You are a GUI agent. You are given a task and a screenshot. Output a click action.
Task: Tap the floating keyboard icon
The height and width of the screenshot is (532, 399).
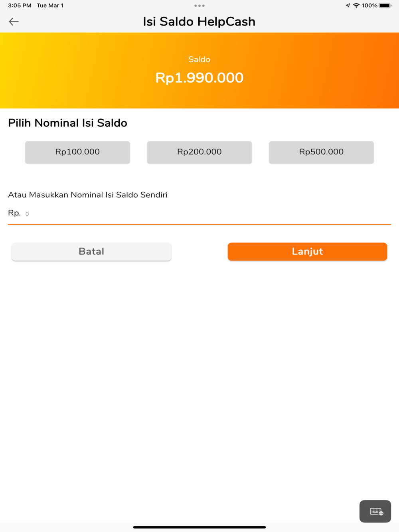pos(375,511)
